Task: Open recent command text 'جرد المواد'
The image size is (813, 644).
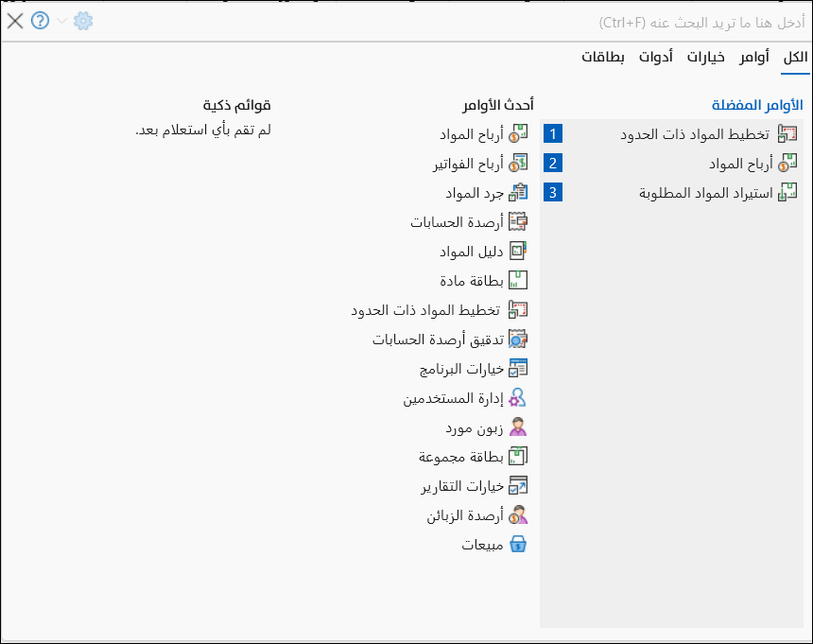Action: pyautogui.click(x=475, y=194)
